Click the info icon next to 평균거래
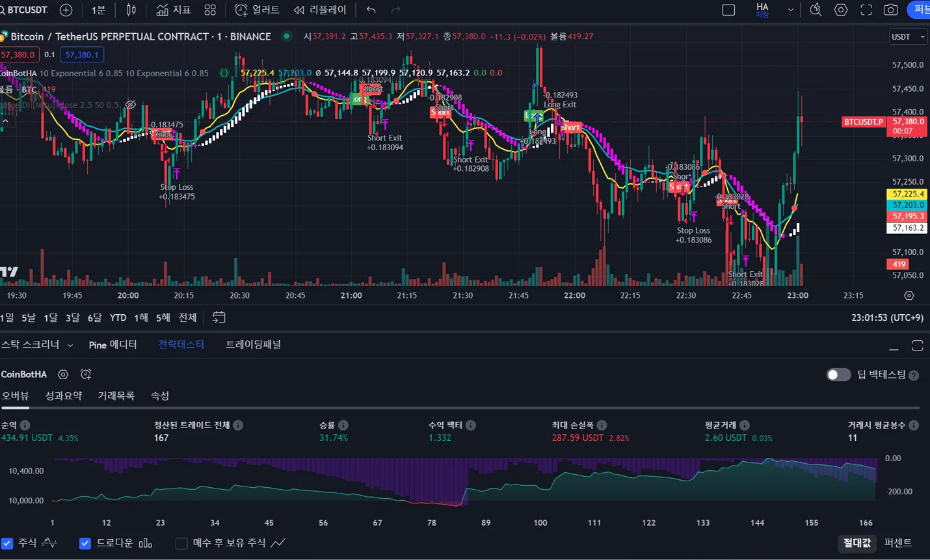 point(745,425)
